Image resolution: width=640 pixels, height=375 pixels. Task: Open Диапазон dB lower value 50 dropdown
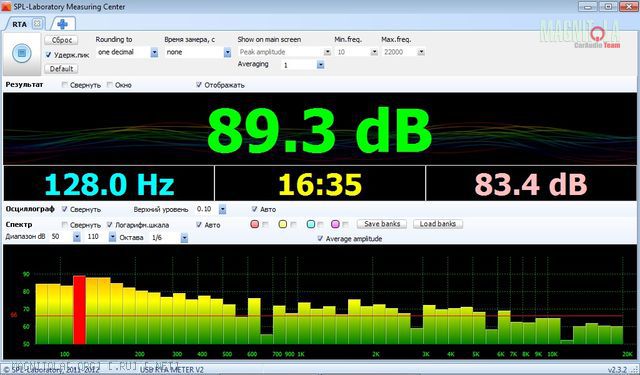click(77, 237)
